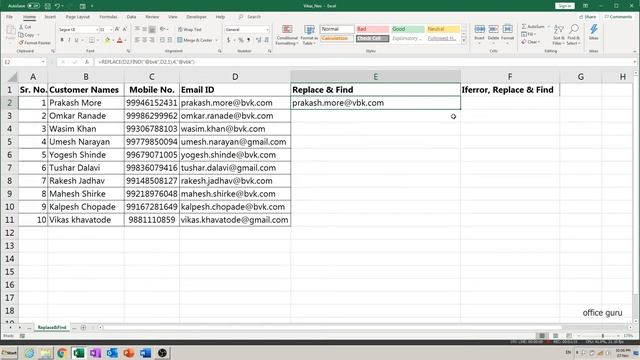Open the Page Layout ribbon tab

point(78,17)
